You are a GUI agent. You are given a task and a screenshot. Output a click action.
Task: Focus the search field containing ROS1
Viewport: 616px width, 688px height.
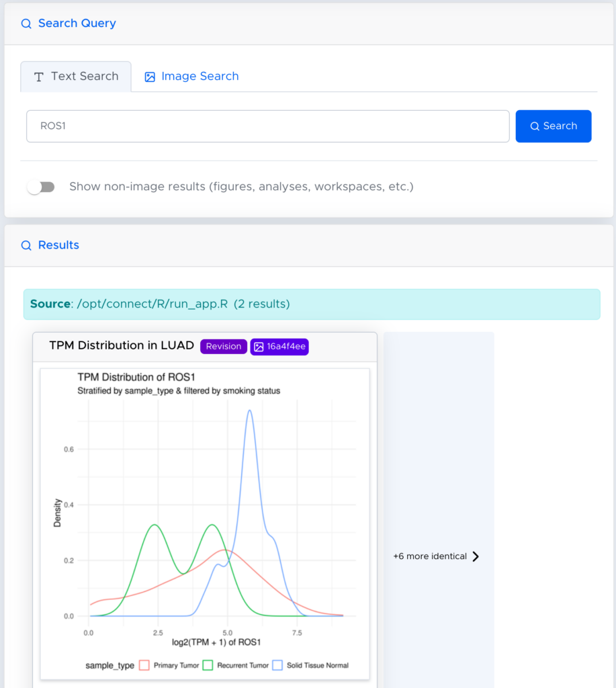267,126
